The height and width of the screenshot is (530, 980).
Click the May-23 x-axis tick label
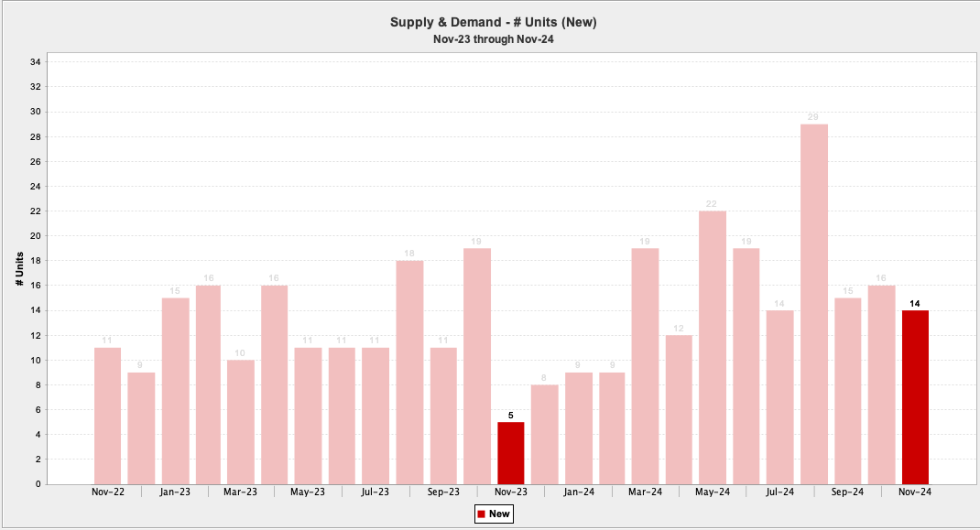coord(308,492)
